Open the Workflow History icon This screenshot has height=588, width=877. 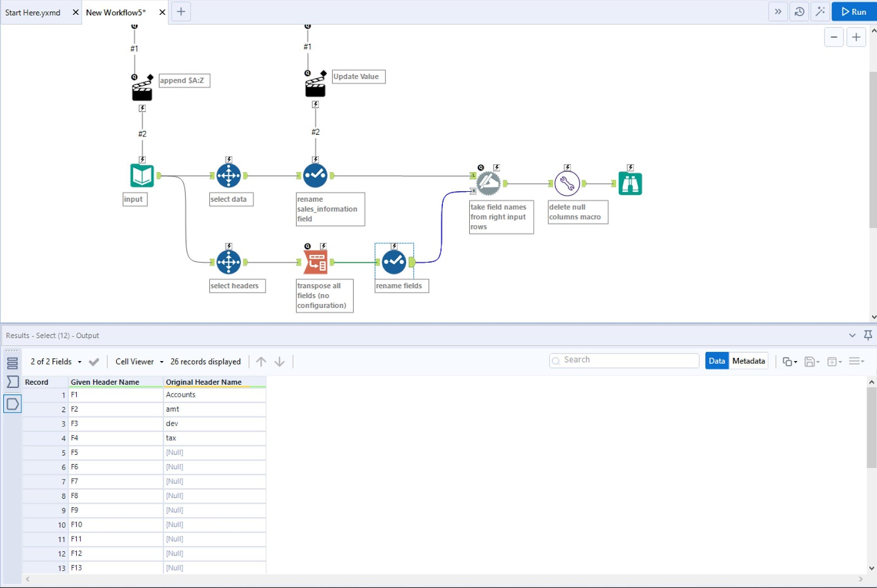[799, 11]
